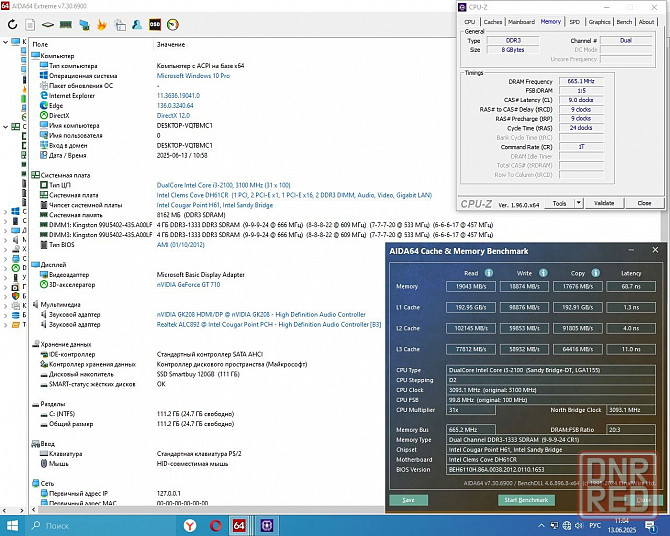Screen dimensions: 670x536
Task: Expand the security shield node in tree
Action: coord(5,296)
